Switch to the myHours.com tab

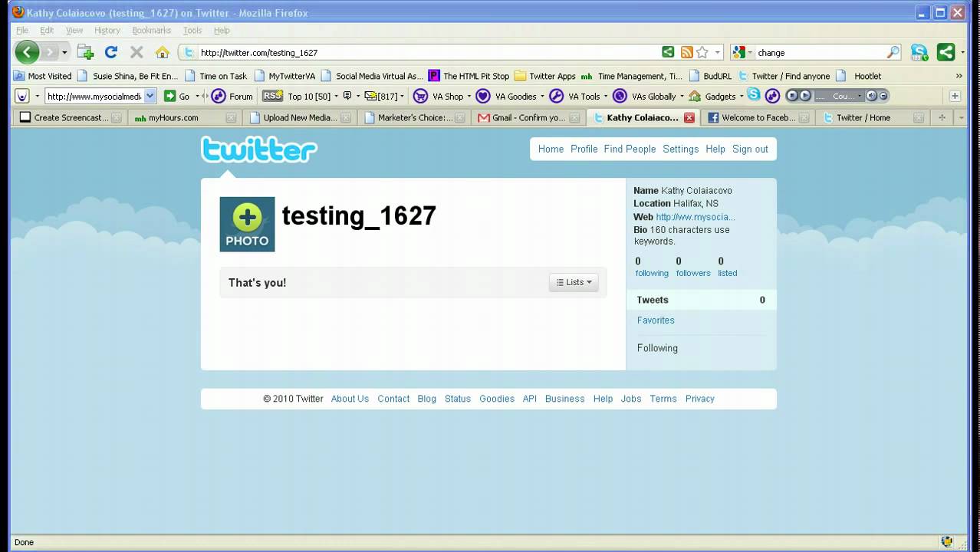click(x=184, y=117)
